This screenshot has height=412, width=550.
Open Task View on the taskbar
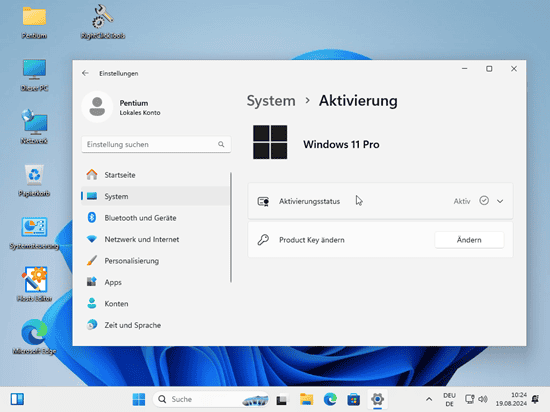pyautogui.click(x=281, y=400)
